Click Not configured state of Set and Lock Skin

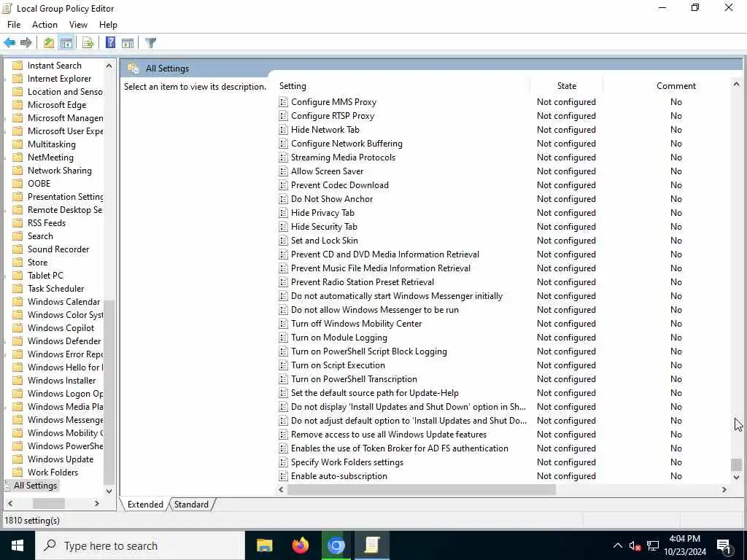pos(566,241)
